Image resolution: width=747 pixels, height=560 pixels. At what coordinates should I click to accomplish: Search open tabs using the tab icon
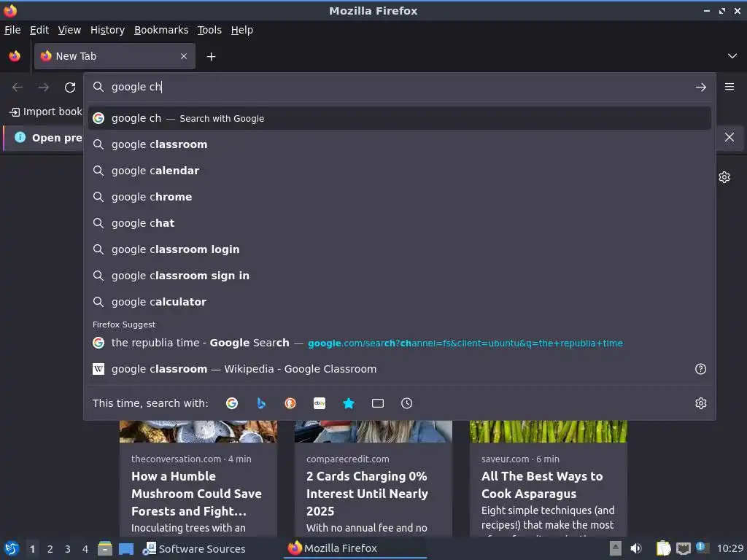pyautogui.click(x=378, y=403)
